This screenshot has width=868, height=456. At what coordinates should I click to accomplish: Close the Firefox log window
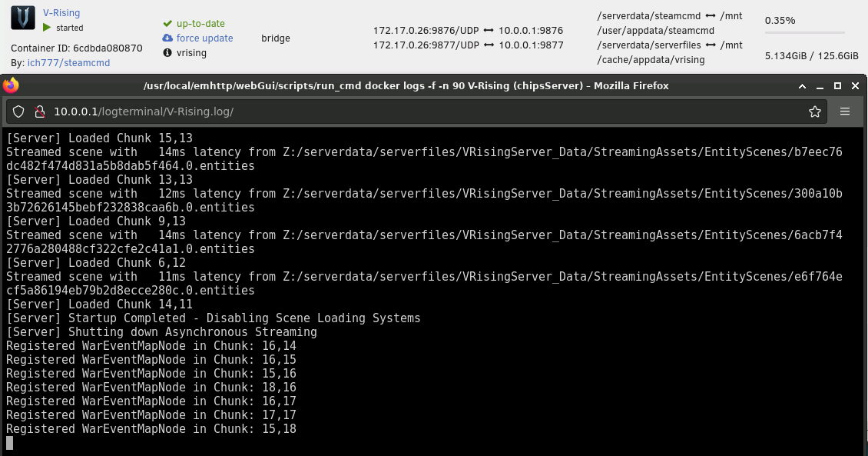[855, 86]
